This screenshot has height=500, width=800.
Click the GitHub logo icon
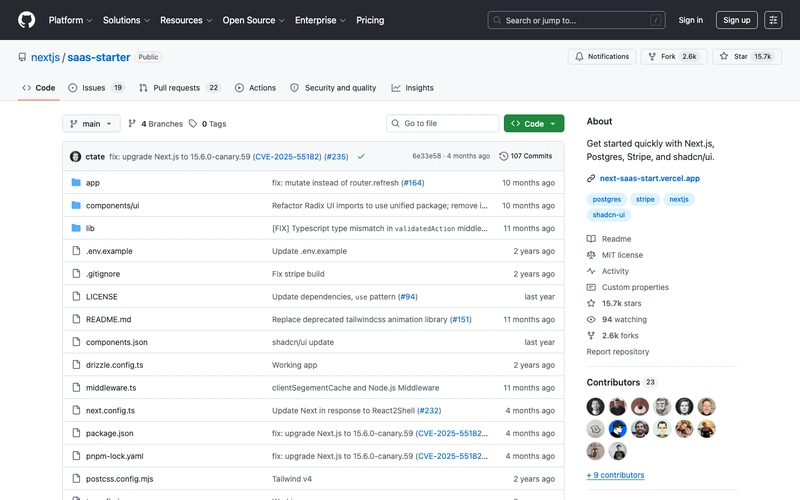[x=26, y=20]
